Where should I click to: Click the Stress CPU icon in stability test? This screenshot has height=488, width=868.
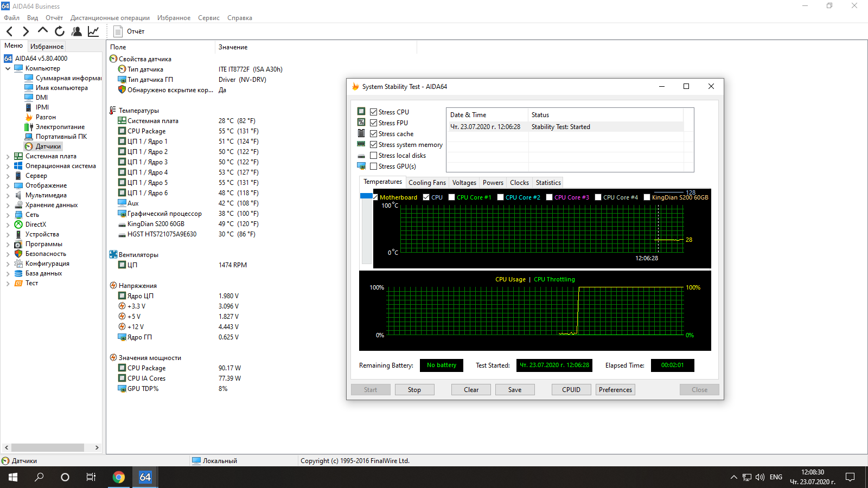coord(361,111)
